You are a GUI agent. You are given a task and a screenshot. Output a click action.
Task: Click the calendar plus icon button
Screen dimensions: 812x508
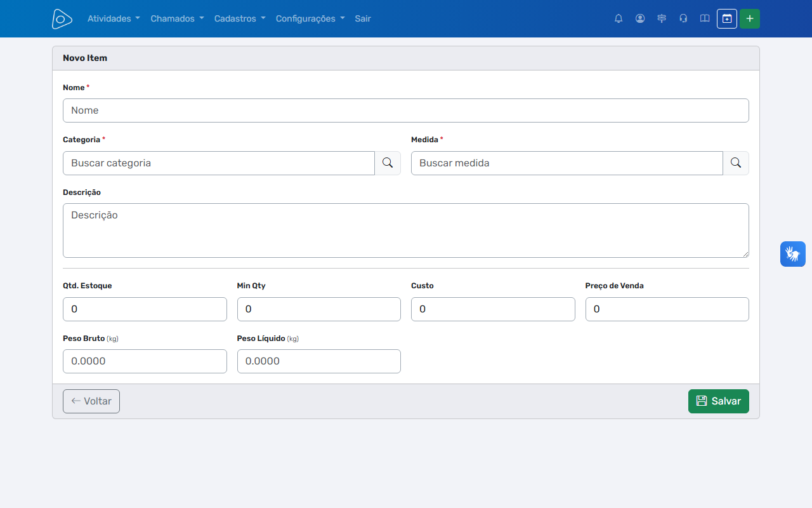click(x=727, y=18)
